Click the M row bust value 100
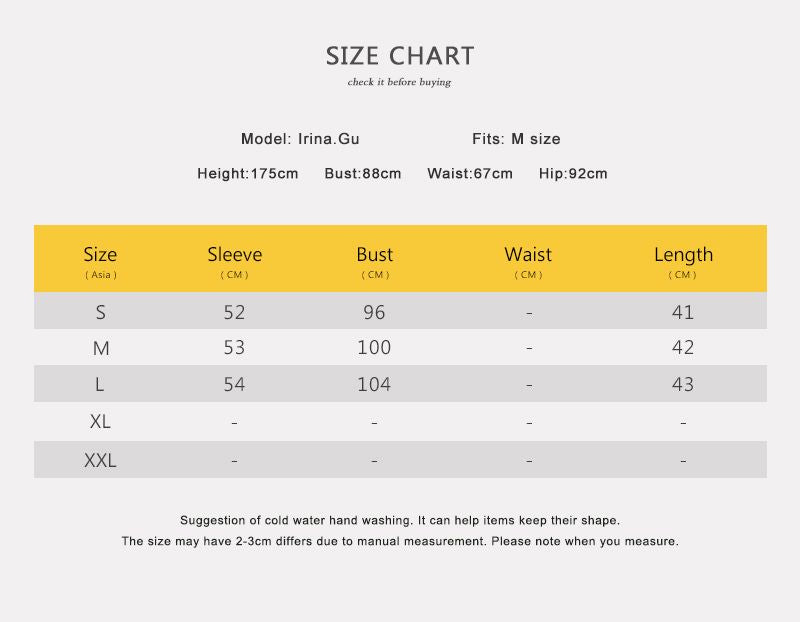The image size is (800, 622). (374, 348)
